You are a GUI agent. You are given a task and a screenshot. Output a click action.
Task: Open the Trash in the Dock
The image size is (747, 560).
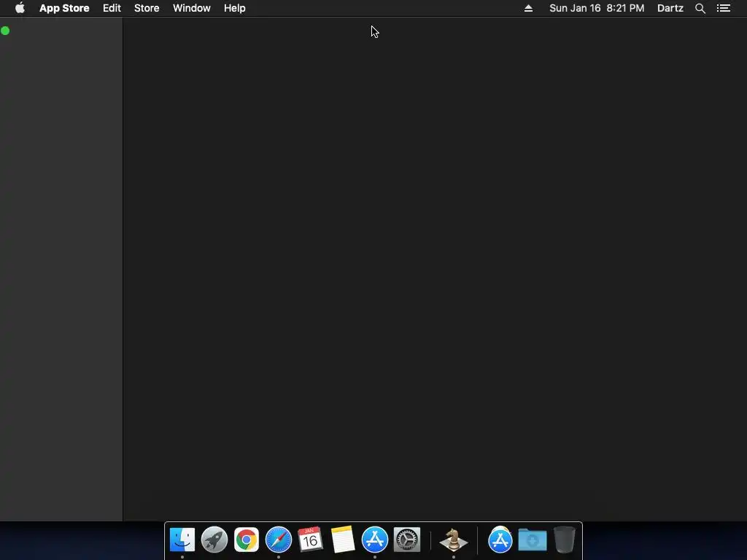click(565, 540)
